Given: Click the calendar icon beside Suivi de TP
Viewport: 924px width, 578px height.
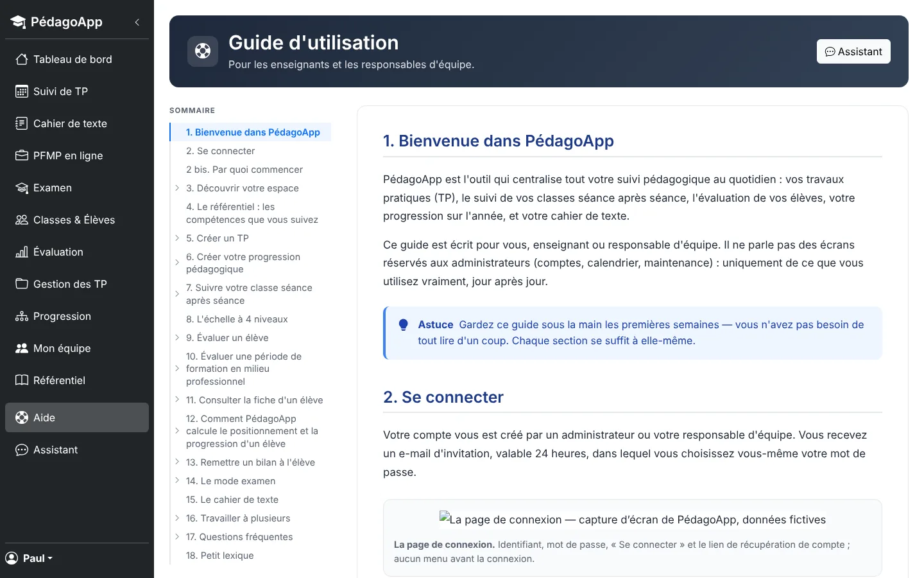Looking at the screenshot, I should [x=22, y=91].
